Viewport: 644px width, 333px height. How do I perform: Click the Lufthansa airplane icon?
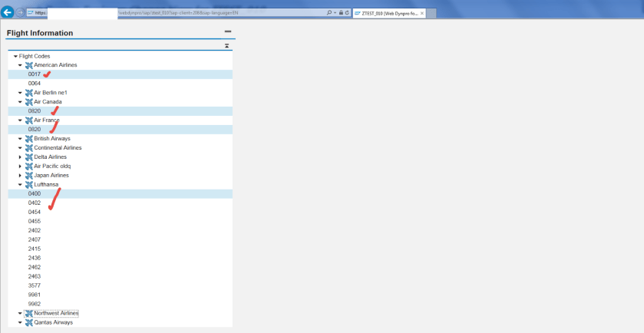(x=28, y=185)
